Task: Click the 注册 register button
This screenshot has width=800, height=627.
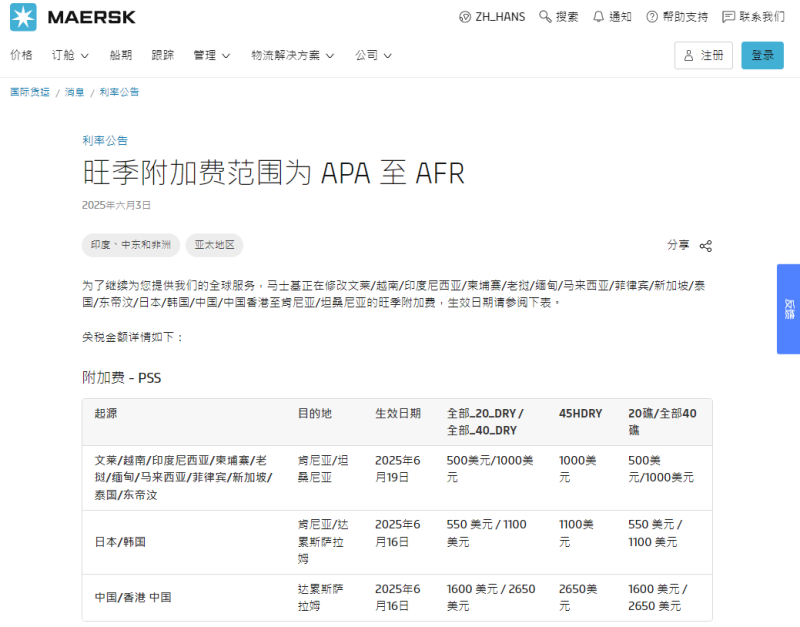Action: (704, 55)
